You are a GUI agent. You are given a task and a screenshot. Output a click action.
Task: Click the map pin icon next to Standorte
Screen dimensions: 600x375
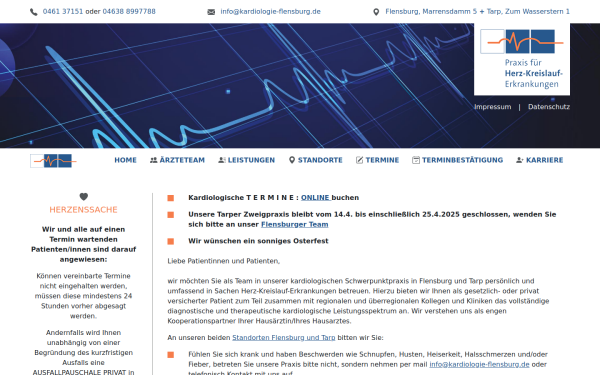point(292,160)
